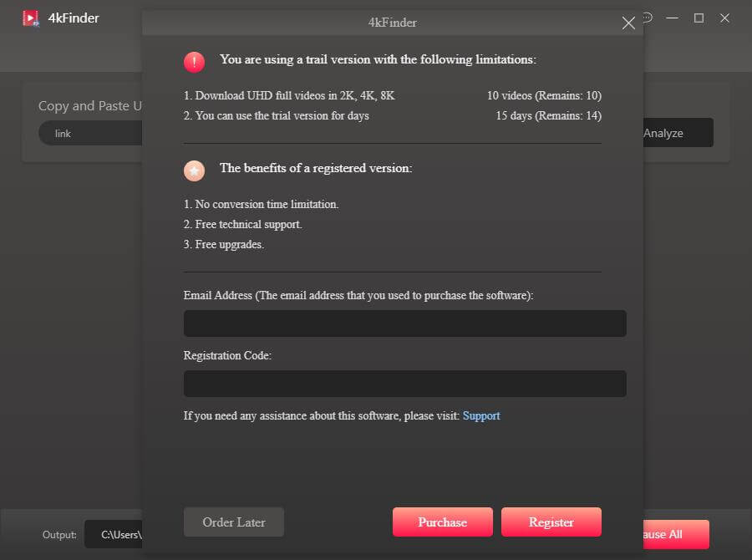This screenshot has height=560, width=752.
Task: Click the Analyze button
Action: tap(678, 133)
